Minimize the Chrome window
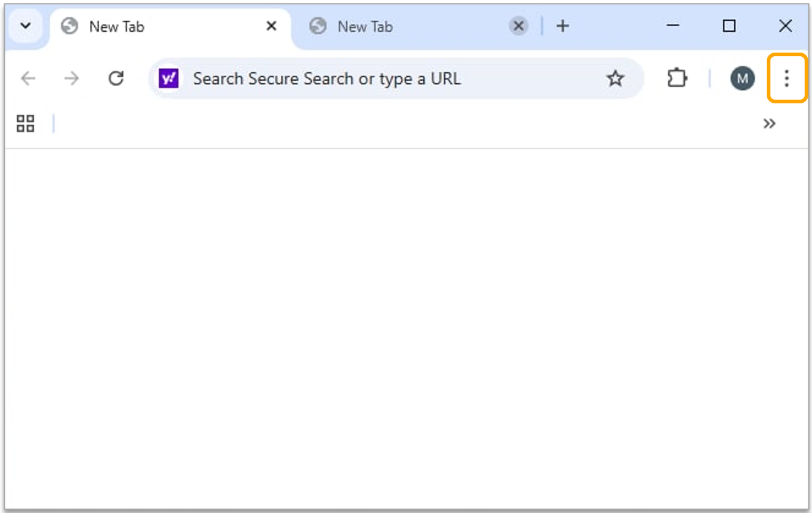This screenshot has height=513, width=812. pos(673,26)
